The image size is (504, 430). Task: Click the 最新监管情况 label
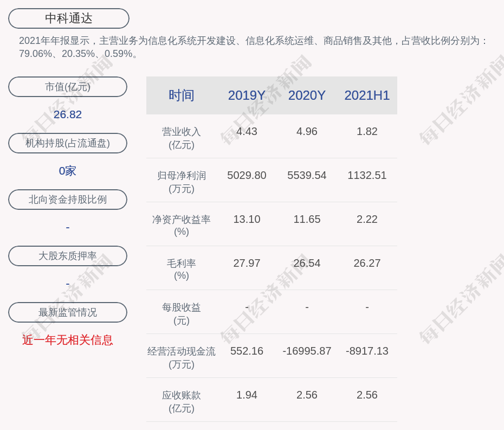click(68, 312)
